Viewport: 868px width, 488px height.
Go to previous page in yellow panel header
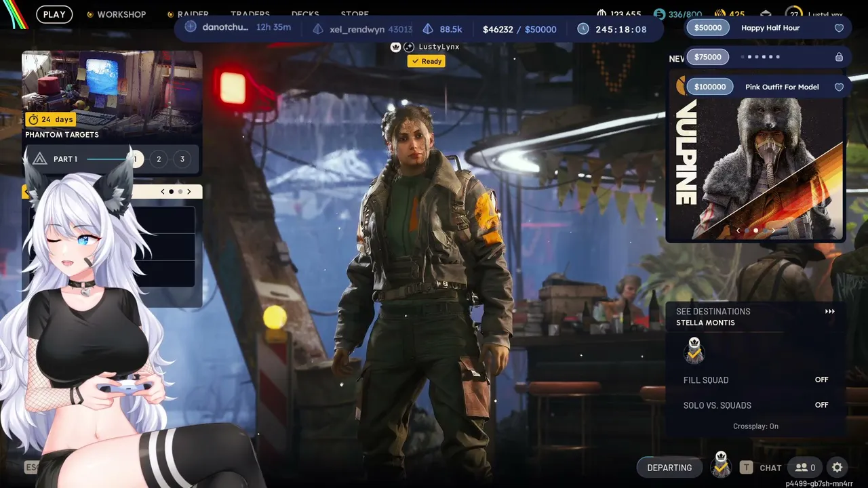coord(163,192)
